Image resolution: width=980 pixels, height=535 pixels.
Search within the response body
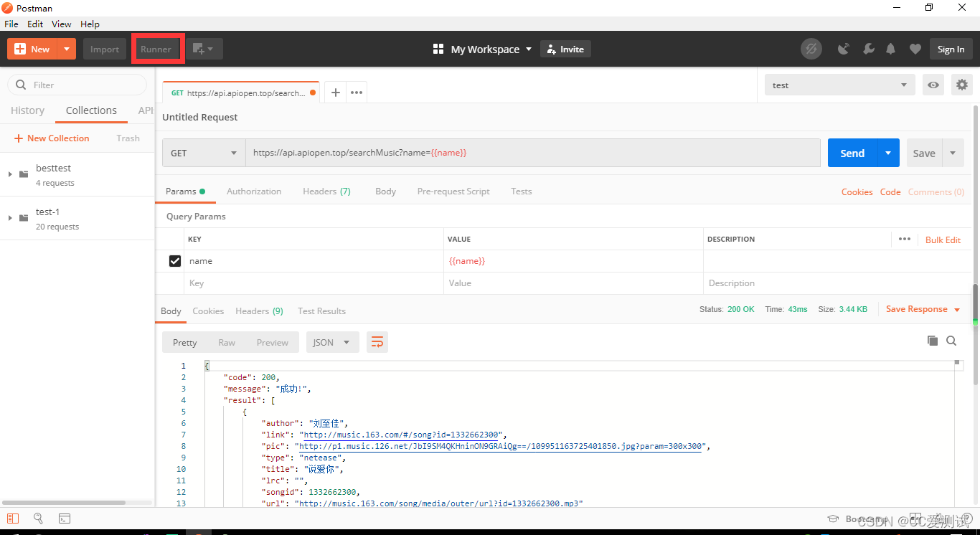tap(951, 341)
